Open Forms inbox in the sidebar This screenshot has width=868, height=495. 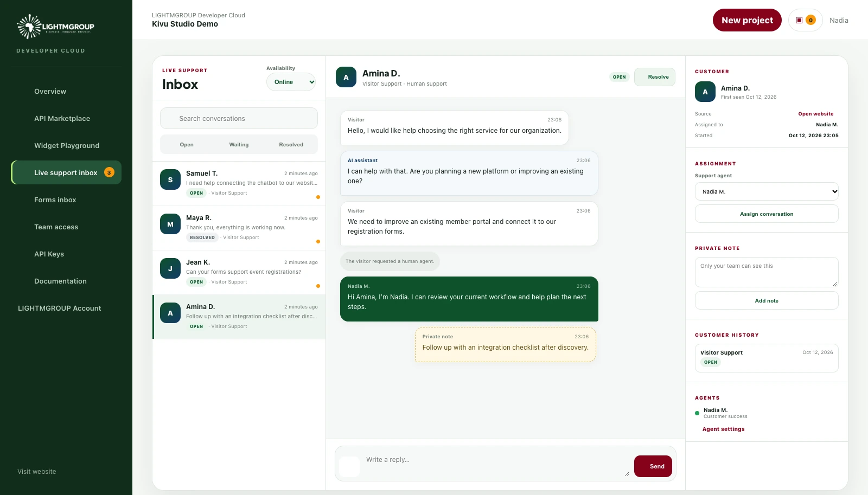pyautogui.click(x=66, y=200)
